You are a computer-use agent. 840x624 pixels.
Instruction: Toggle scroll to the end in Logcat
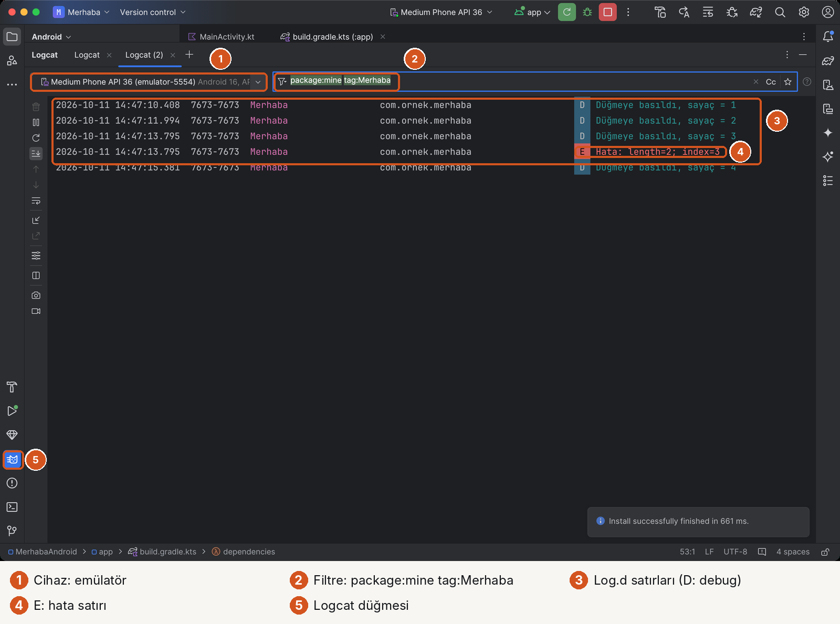point(36,153)
